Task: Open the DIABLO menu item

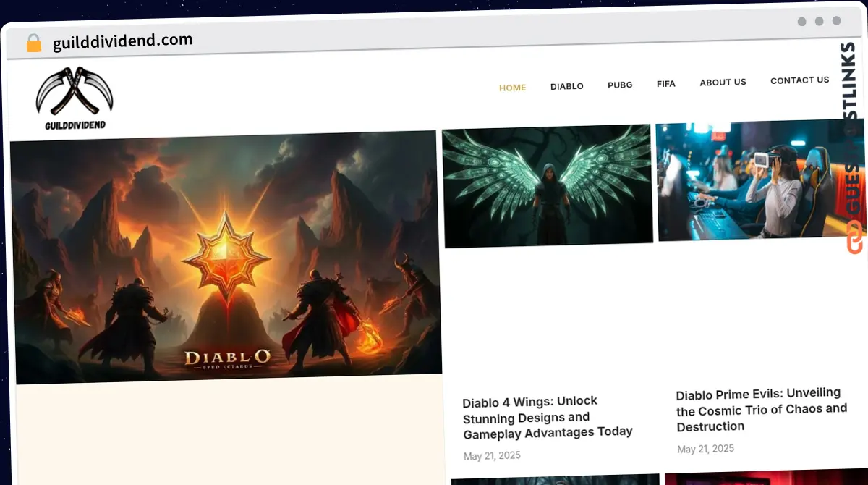Action: (x=567, y=86)
